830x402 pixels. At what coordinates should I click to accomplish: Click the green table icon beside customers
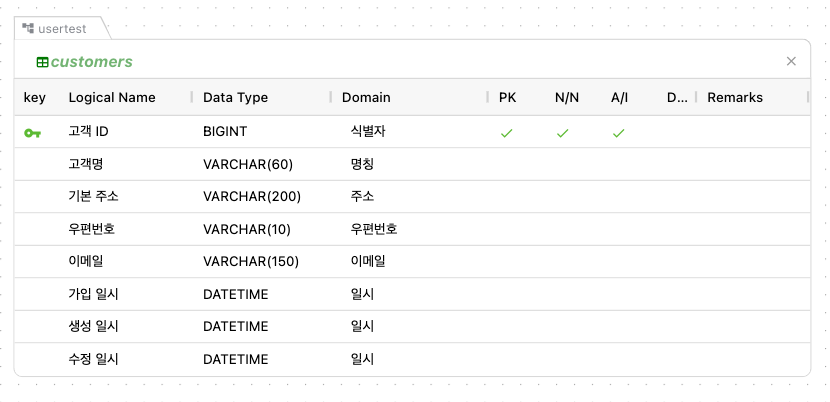coord(42,62)
